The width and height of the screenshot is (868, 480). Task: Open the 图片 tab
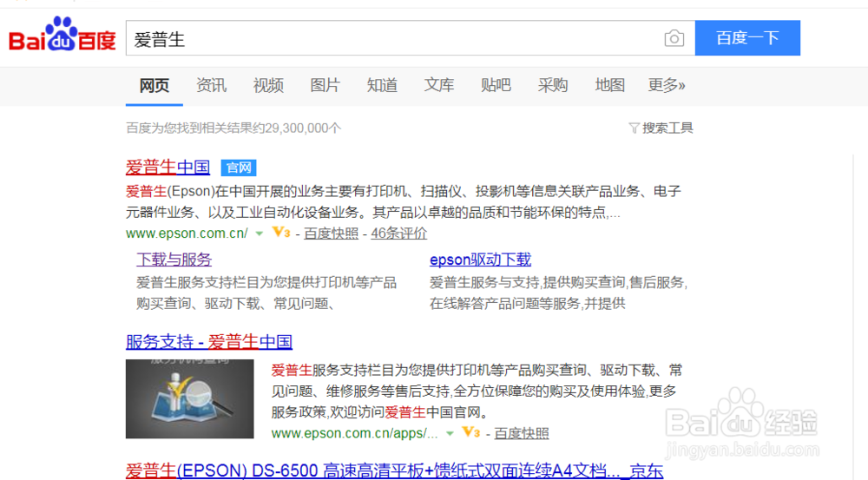(325, 85)
